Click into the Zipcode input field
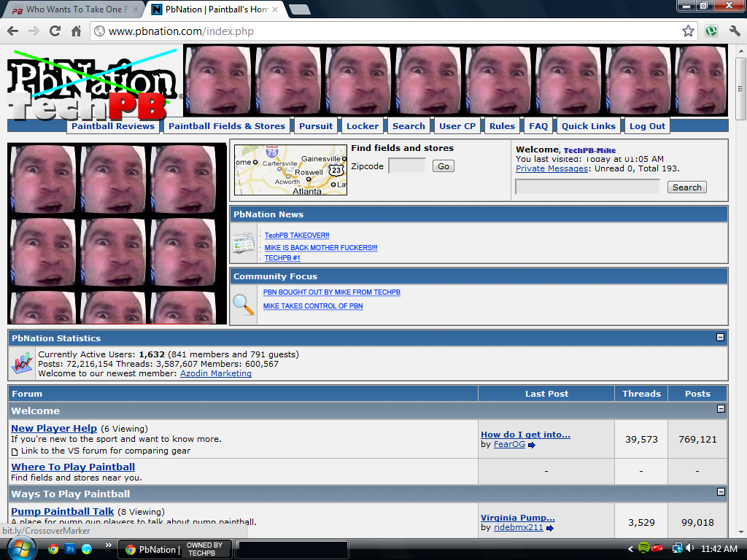The height and width of the screenshot is (560, 747). [x=407, y=166]
